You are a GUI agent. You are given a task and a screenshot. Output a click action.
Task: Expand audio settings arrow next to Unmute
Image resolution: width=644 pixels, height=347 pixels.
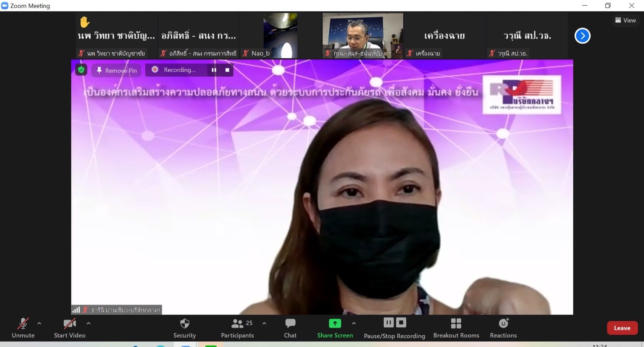click(x=39, y=323)
